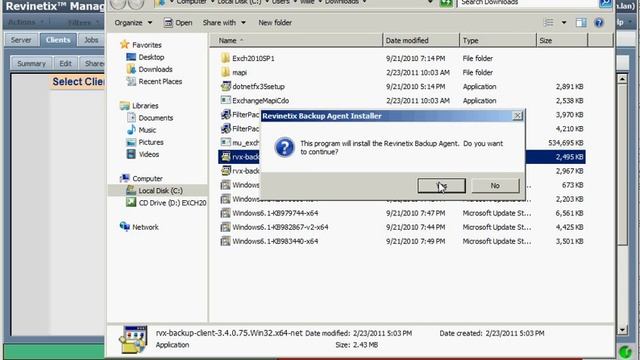Viewport: 640px width, 360px height.
Task: Toggle the preview pane icon
Action: (x=581, y=22)
